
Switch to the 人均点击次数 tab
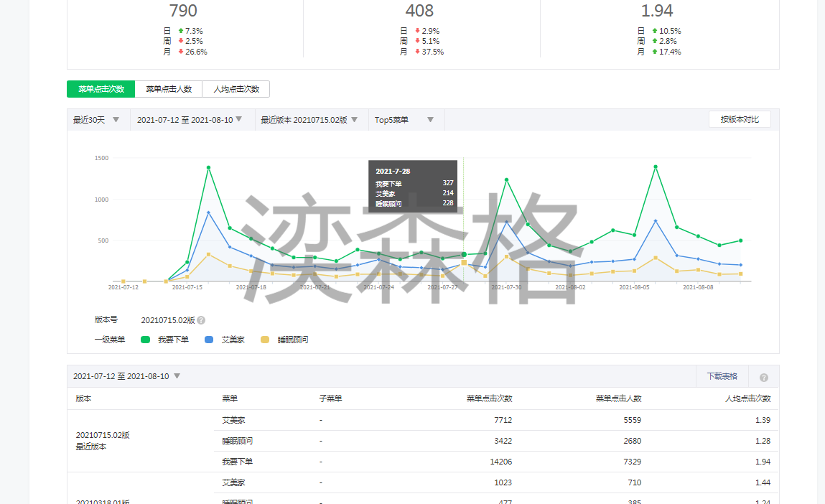[x=236, y=89]
